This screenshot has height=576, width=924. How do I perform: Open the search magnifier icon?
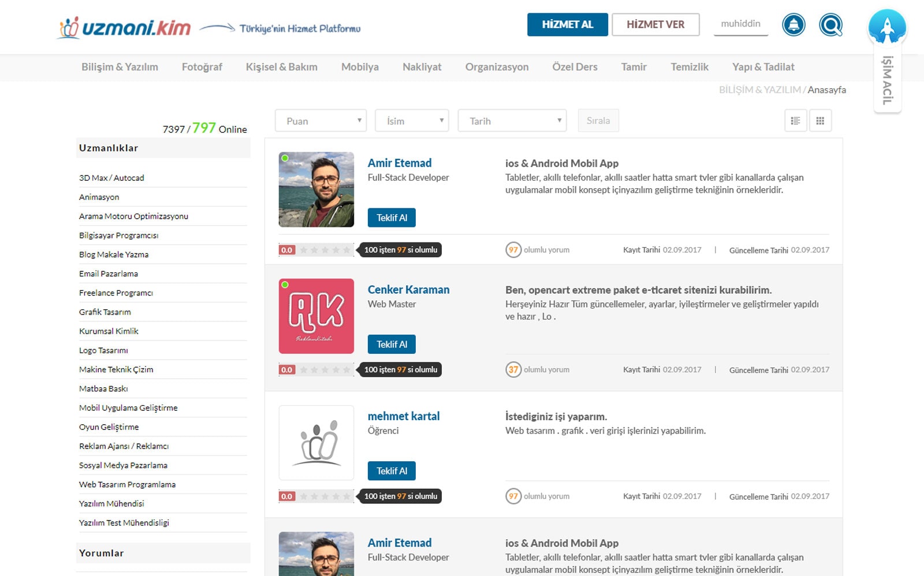(830, 25)
